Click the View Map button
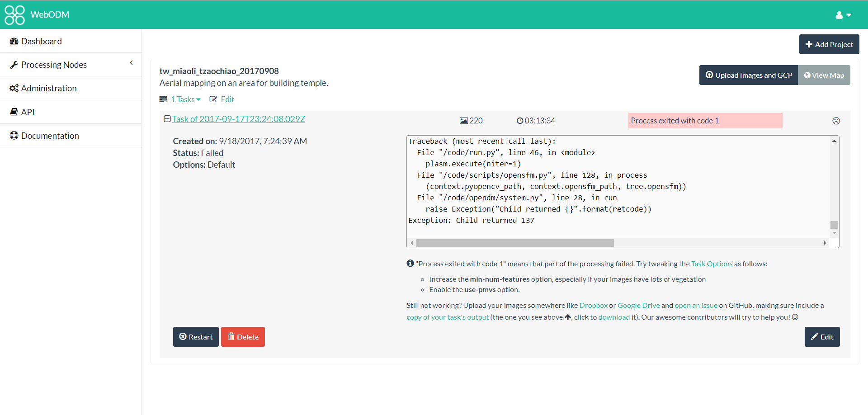This screenshot has height=415, width=868. pyautogui.click(x=824, y=75)
